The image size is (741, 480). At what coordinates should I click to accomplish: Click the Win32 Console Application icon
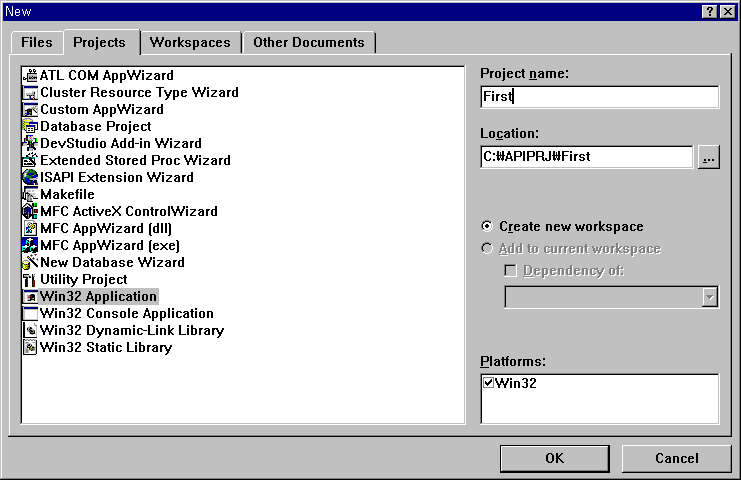click(x=30, y=314)
